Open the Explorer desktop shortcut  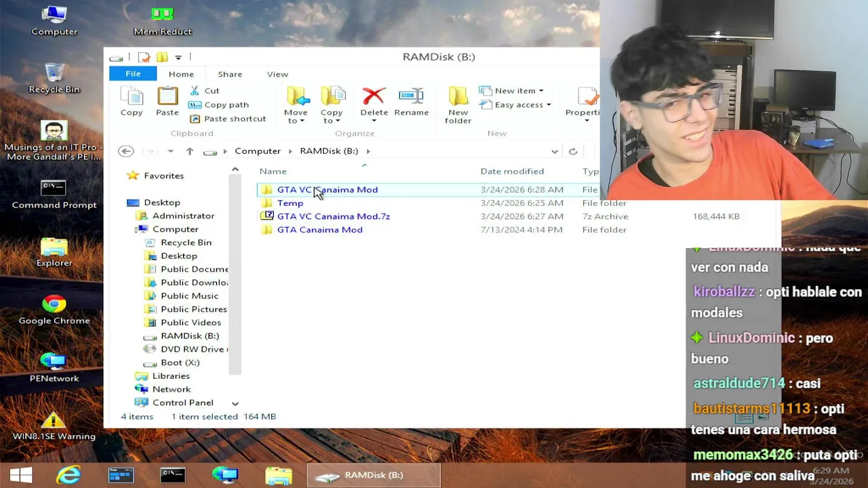[54, 252]
